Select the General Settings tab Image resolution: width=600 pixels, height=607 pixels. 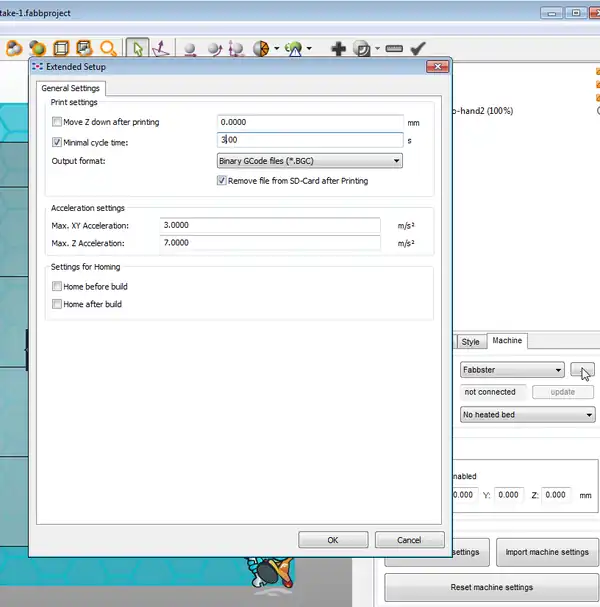[x=70, y=89]
